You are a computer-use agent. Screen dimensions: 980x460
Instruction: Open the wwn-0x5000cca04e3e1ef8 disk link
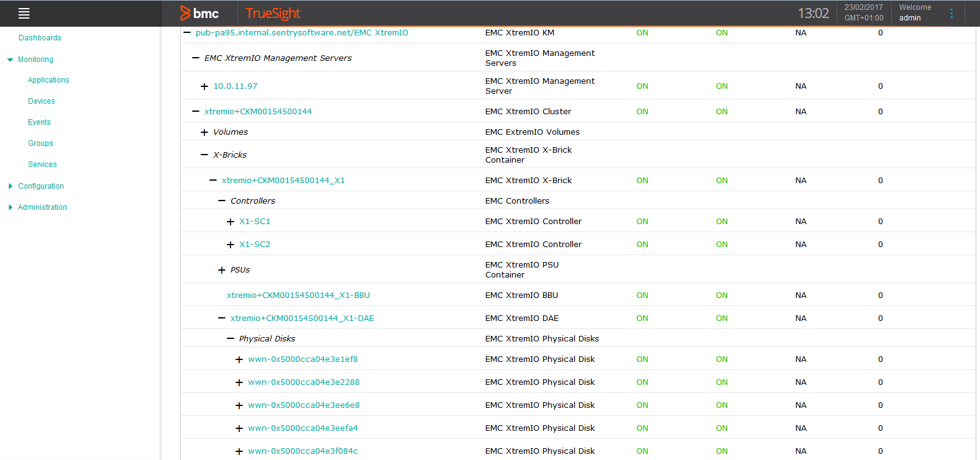303,359
